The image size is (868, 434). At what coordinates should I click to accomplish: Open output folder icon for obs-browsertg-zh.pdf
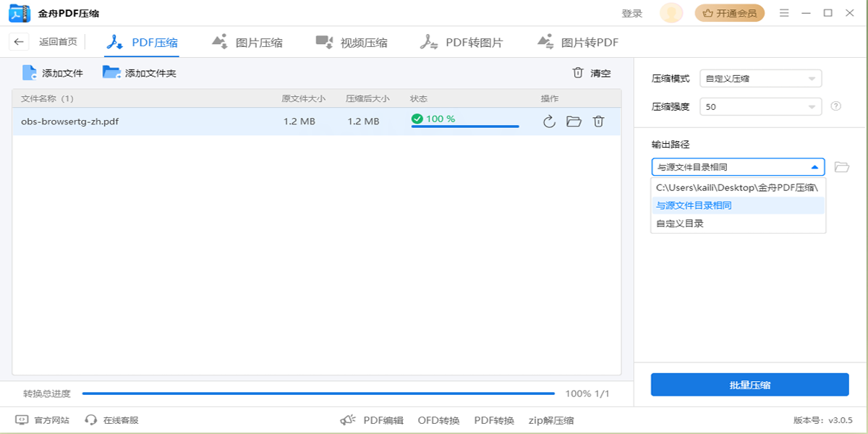coord(574,122)
